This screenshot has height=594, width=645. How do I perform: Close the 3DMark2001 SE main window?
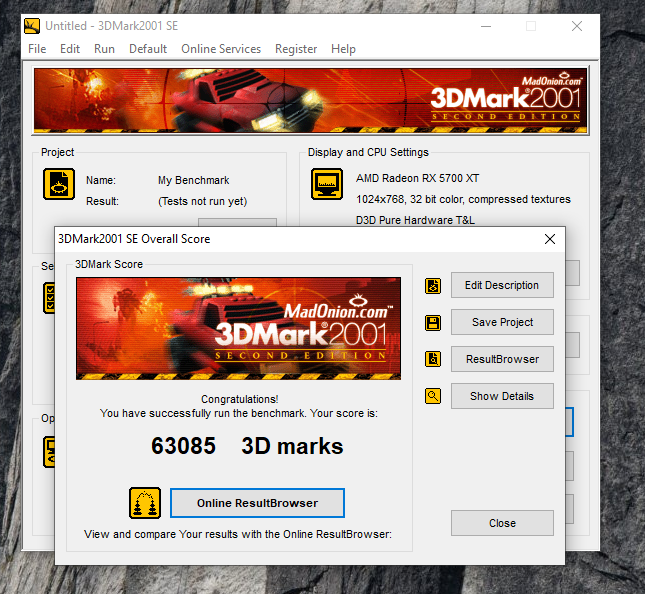pyautogui.click(x=577, y=26)
